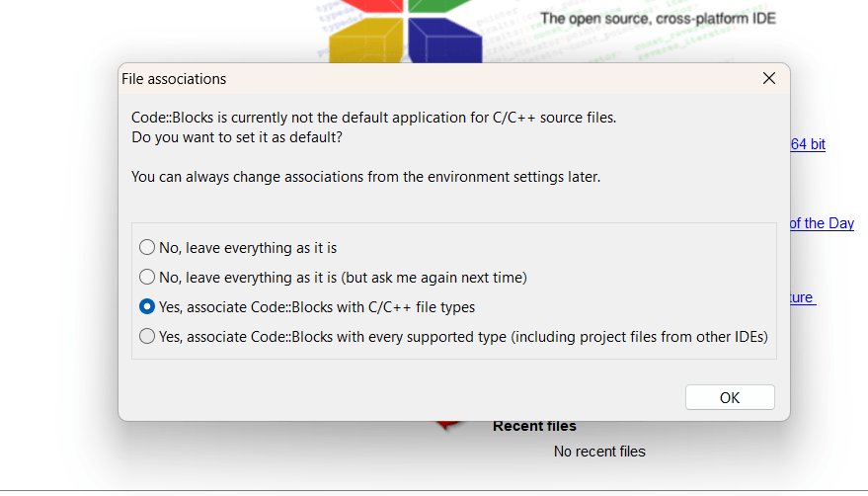The image size is (868, 496).
Task: Click the "open source, cross-platform IDE" tagline
Action: (658, 19)
